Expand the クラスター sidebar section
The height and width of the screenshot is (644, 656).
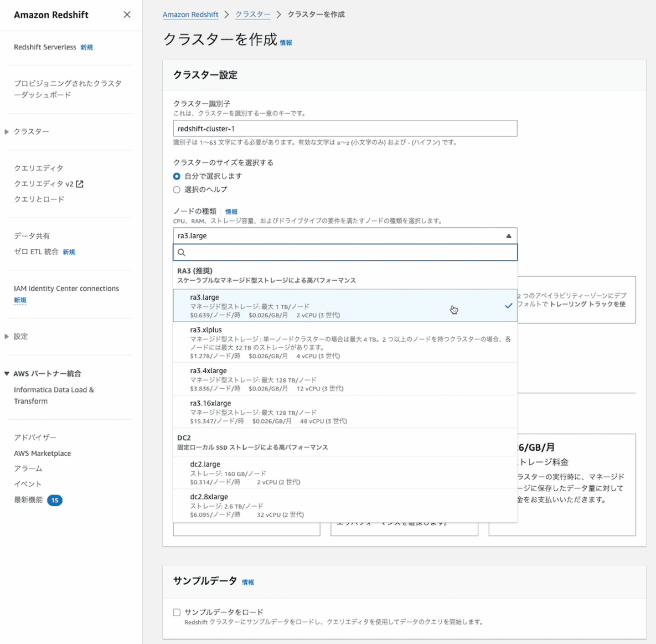click(7, 132)
